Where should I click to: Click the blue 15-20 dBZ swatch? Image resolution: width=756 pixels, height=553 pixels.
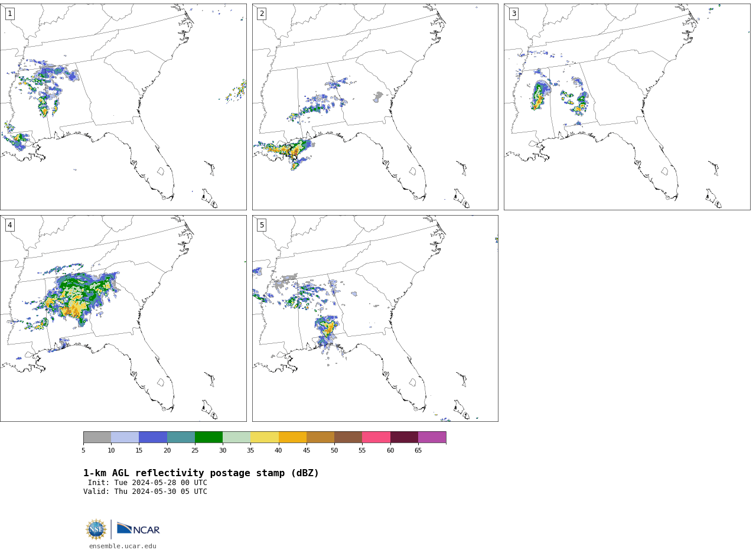[153, 437]
